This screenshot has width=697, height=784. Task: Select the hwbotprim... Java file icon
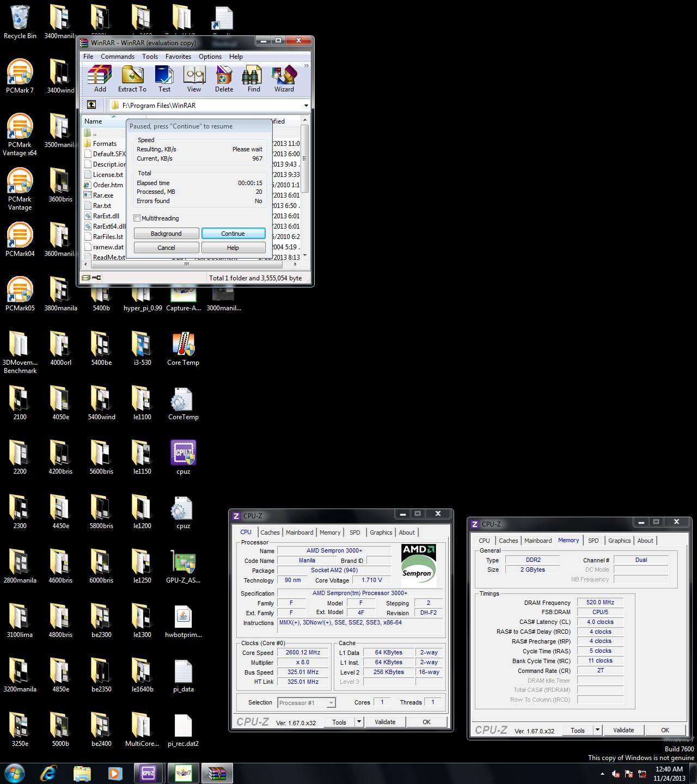pos(183,621)
